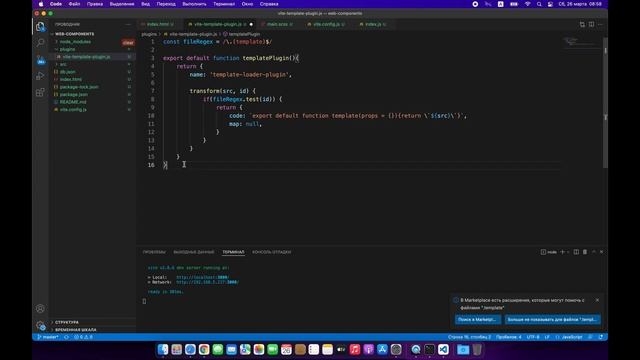Open Google Chrome from the Dock

click(204, 349)
